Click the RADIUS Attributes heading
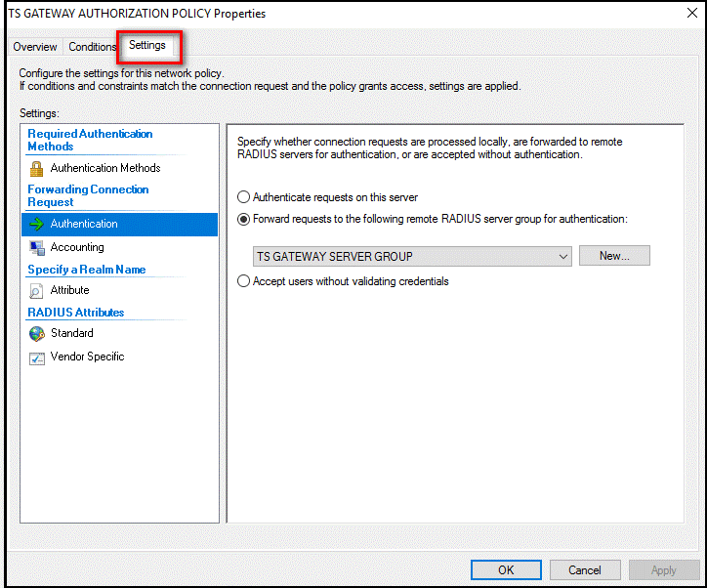 (x=76, y=313)
